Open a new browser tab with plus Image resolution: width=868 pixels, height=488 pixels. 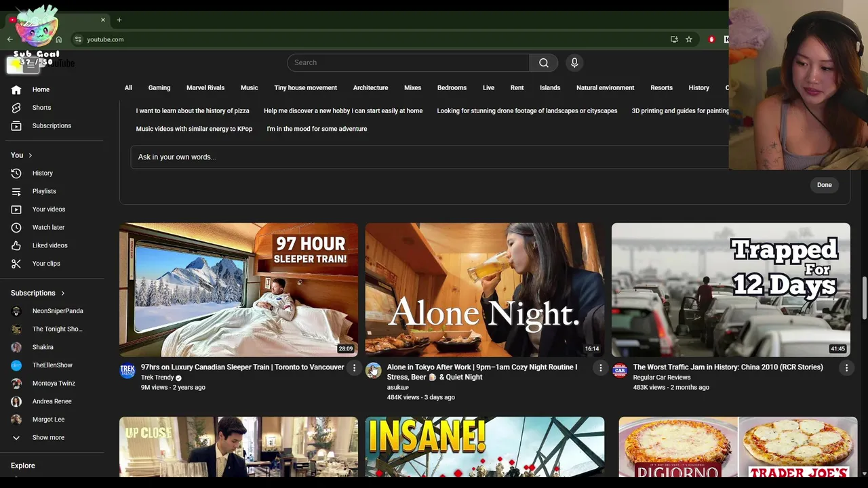click(x=119, y=20)
